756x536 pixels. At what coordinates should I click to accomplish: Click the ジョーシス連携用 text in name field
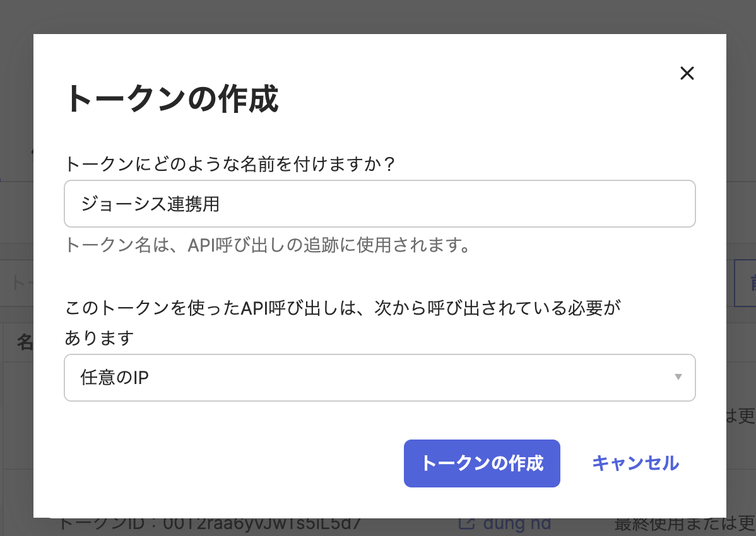(150, 204)
